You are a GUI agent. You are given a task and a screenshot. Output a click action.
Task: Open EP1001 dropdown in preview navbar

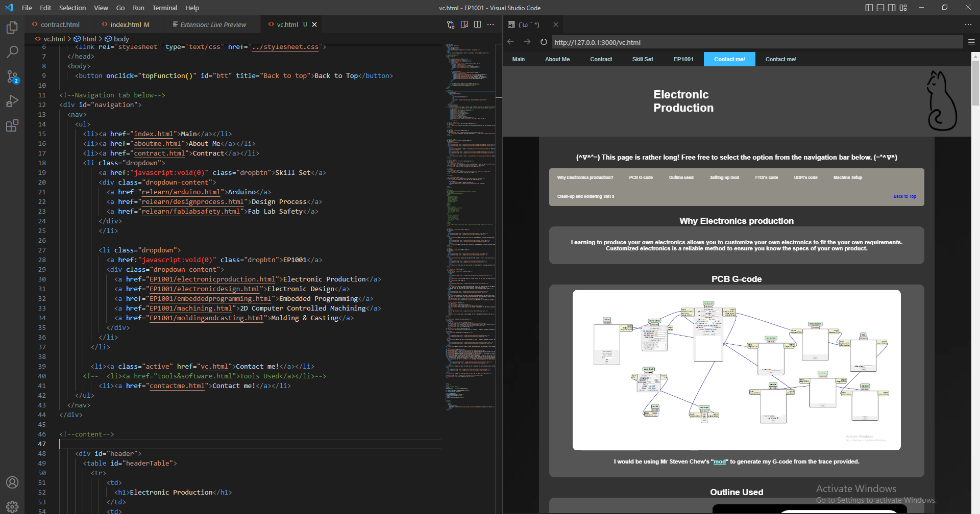683,59
